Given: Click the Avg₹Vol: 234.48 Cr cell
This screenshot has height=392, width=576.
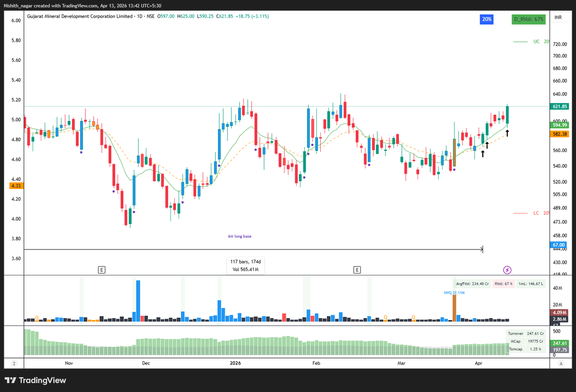Looking at the screenshot, I should coord(472,284).
